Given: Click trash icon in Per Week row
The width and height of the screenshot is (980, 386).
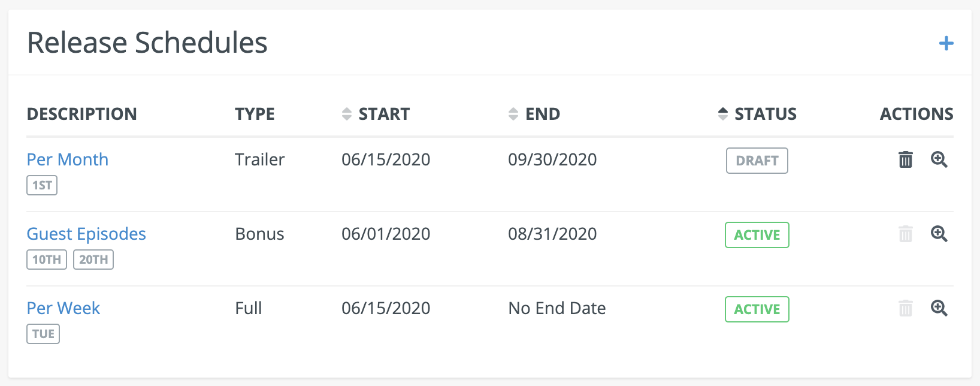Looking at the screenshot, I should coord(905,308).
